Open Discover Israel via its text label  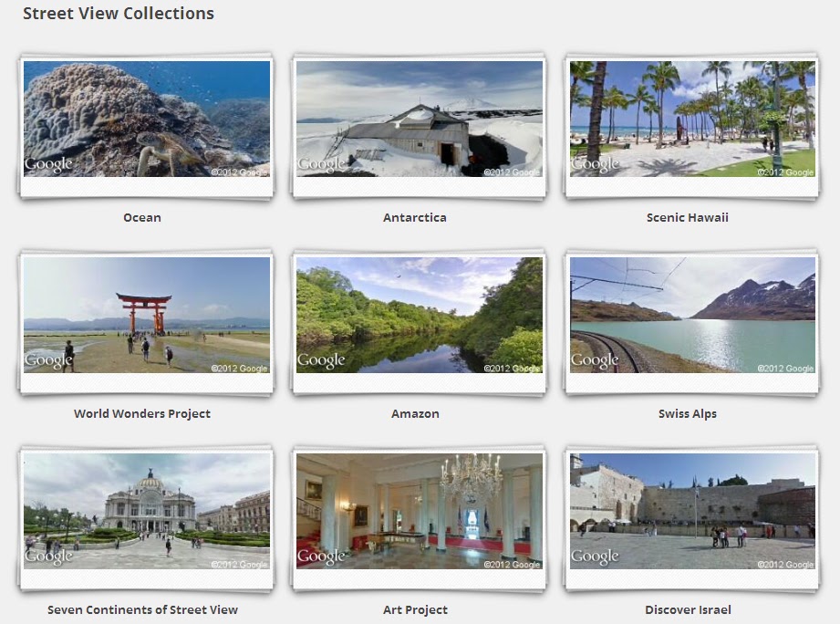click(687, 609)
